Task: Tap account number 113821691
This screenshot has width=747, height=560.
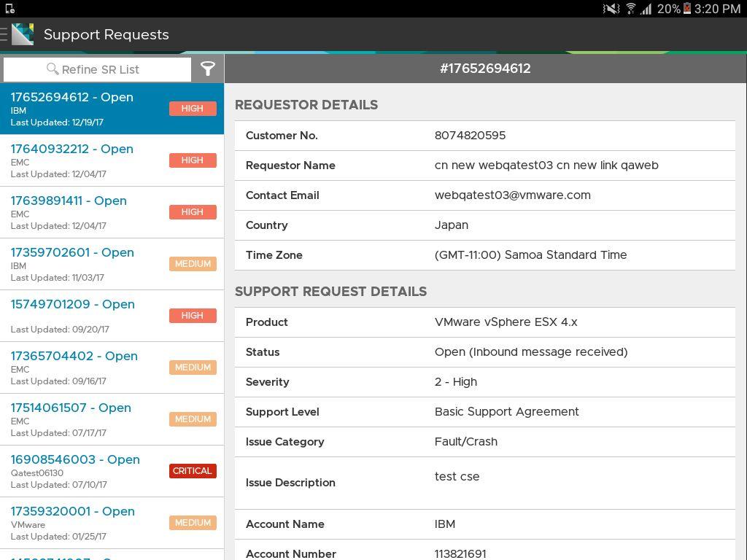Action: click(x=460, y=554)
